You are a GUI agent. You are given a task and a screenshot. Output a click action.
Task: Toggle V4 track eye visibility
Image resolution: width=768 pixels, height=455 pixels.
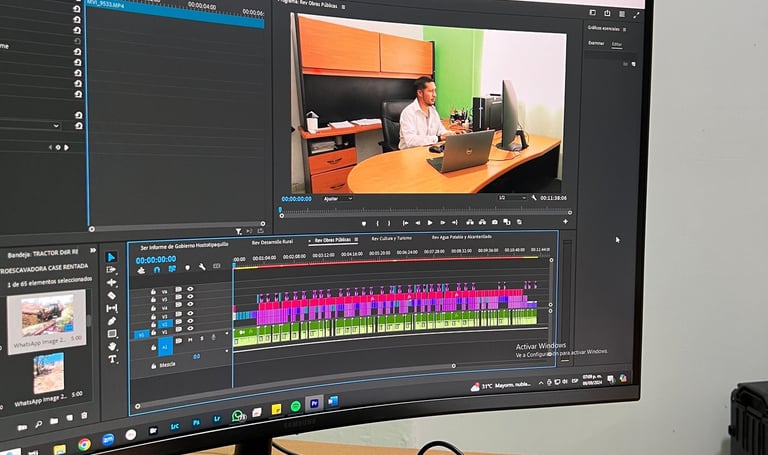[190, 305]
